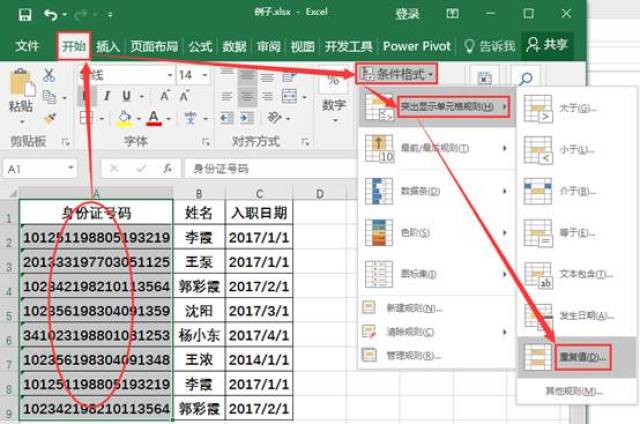Image resolution: width=640 pixels, height=424 pixels.
Task: Open Icon Sets (图标集) menu item
Action: point(436,274)
